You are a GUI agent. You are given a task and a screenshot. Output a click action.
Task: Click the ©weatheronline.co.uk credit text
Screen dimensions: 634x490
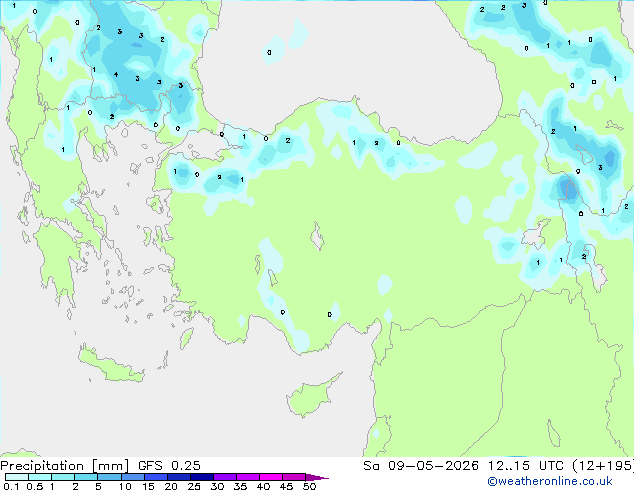click(549, 481)
